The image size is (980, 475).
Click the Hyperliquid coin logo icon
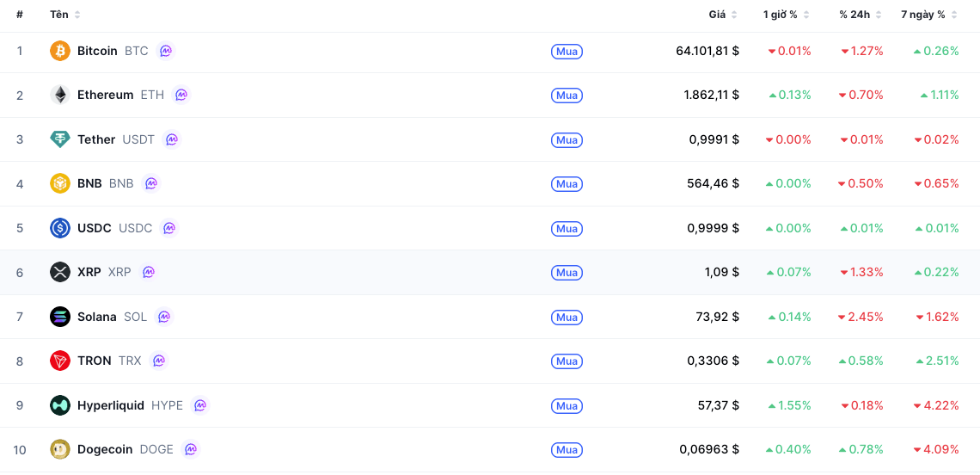60,405
